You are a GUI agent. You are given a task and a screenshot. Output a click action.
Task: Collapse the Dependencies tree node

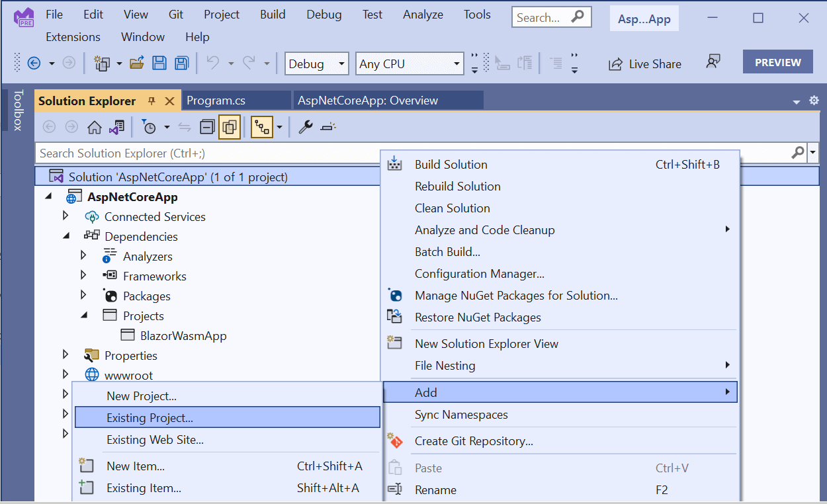(x=65, y=236)
